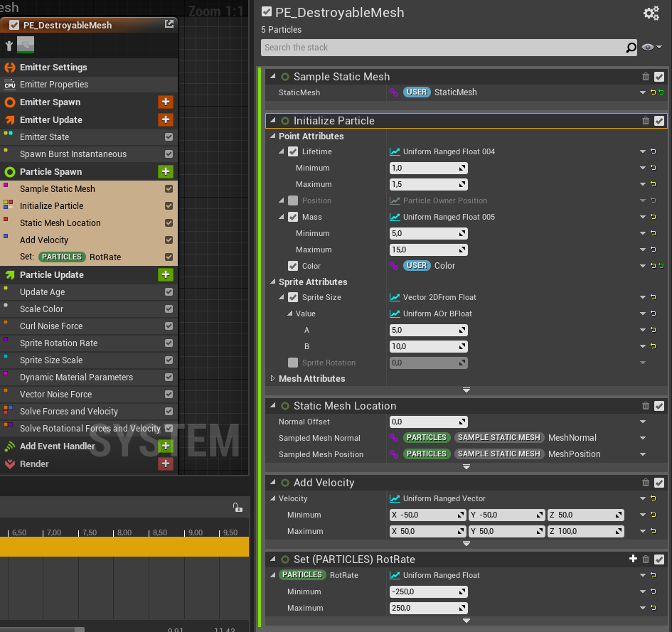Select Scale Color in Particle Update
Viewport: 672px width, 632px height.
[x=41, y=309]
